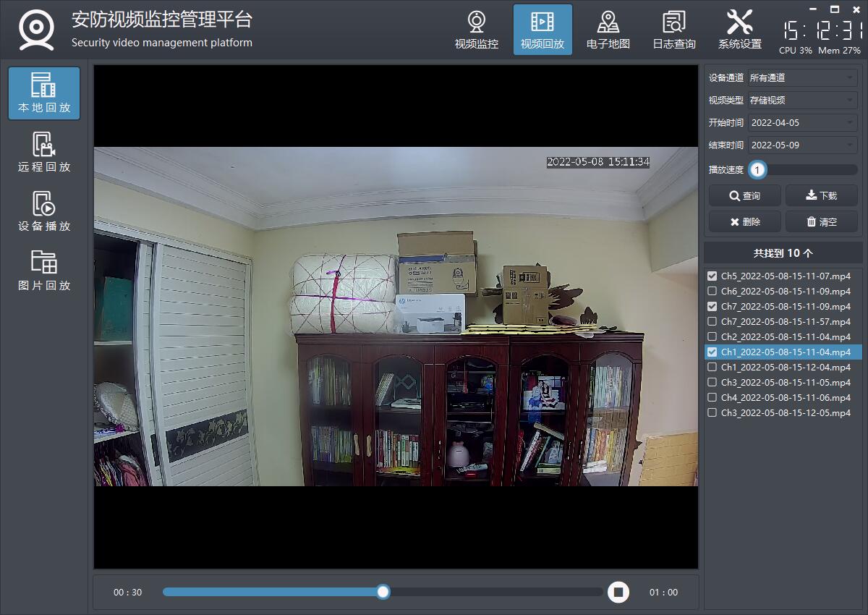This screenshot has height=615, width=868.
Task: Check the Ch2_2022-05-08-15-11-04.mp4 checkbox
Action: point(712,337)
